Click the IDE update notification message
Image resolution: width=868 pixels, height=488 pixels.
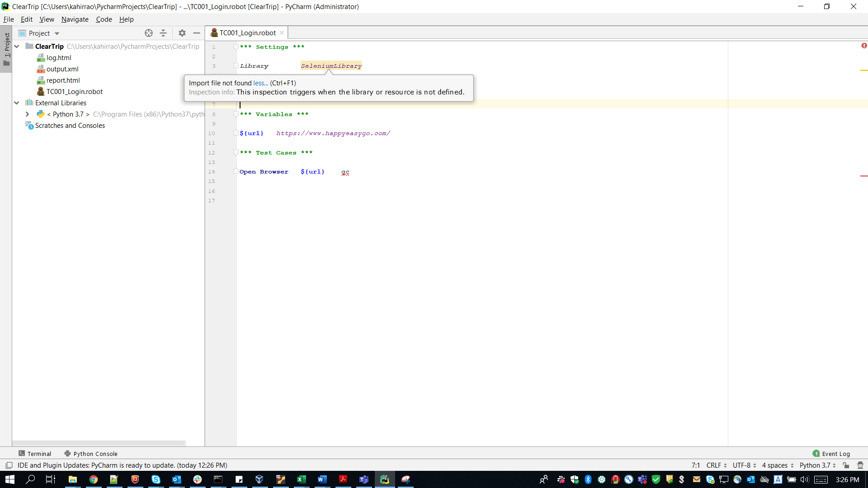click(123, 465)
